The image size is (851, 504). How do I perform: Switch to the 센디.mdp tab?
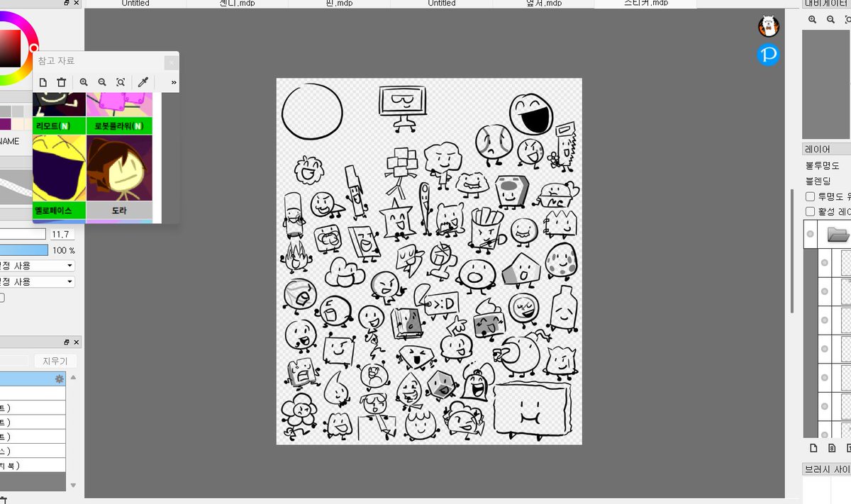[x=237, y=4]
